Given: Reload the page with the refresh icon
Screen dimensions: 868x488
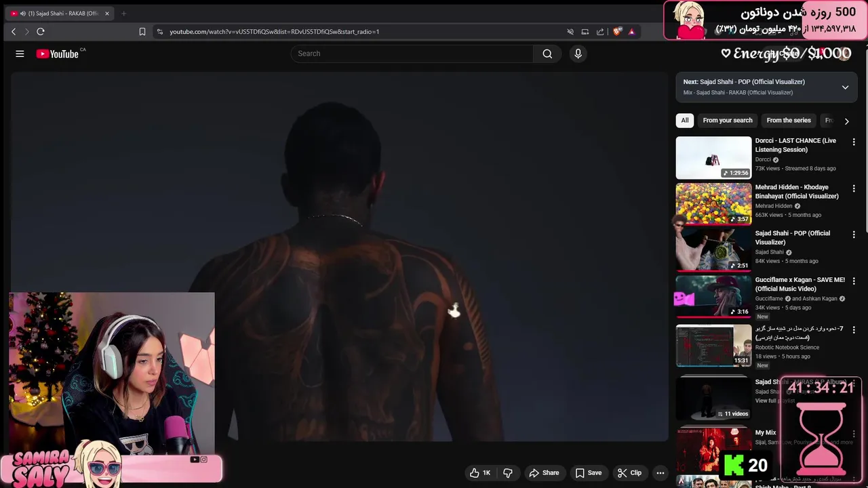Looking at the screenshot, I should pos(41,32).
